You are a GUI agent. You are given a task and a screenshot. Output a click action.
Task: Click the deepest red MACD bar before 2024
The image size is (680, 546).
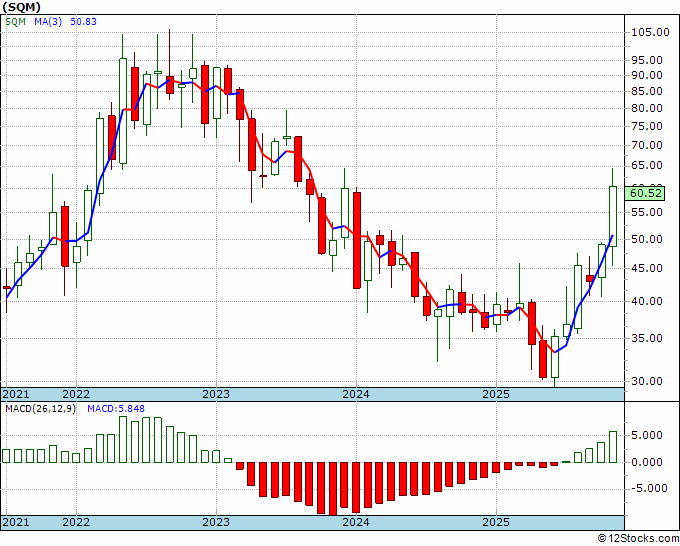click(x=333, y=489)
